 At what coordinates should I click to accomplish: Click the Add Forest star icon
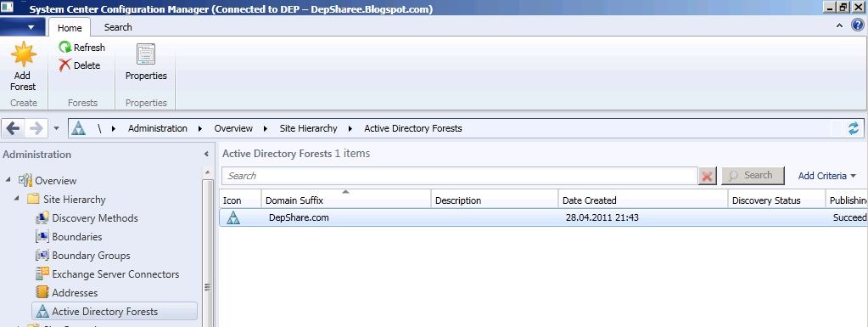pyautogui.click(x=23, y=54)
